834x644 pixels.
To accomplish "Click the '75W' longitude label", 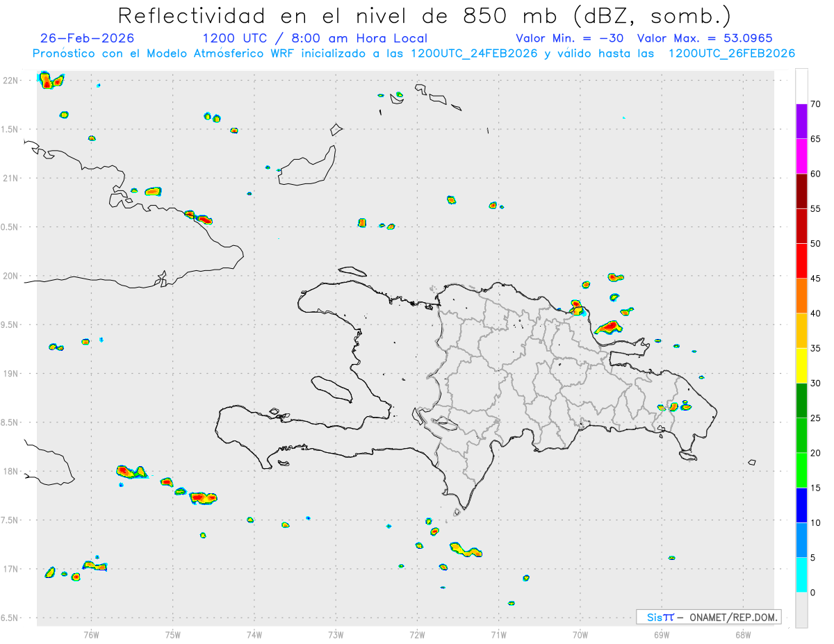I will pos(173,634).
